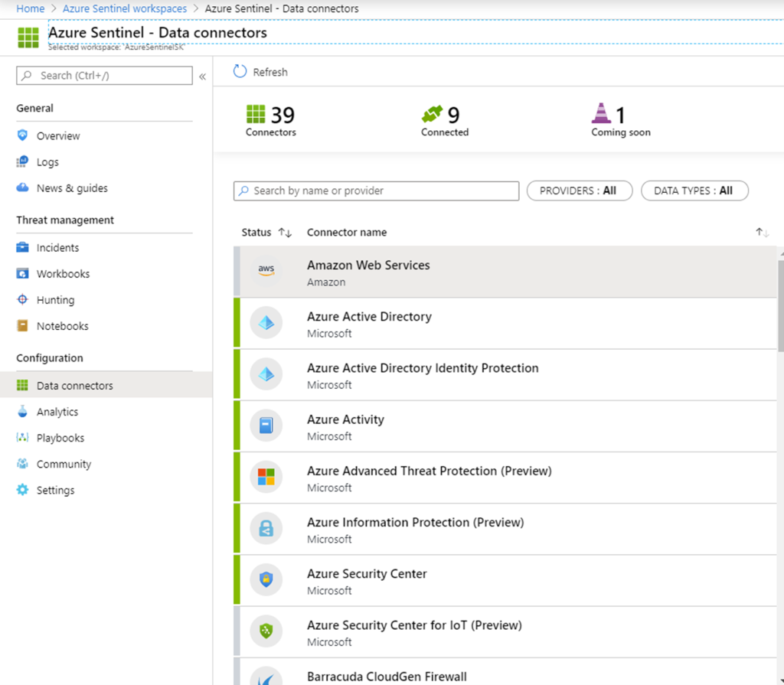Open Incidents under Threat management
The height and width of the screenshot is (685, 784).
(x=57, y=248)
